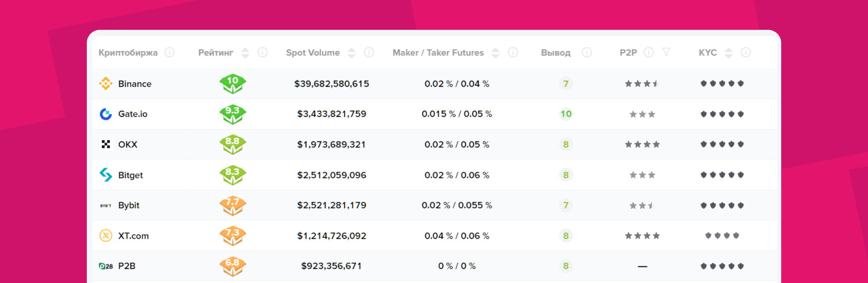Click OKX P2P four-star rating

[642, 144]
